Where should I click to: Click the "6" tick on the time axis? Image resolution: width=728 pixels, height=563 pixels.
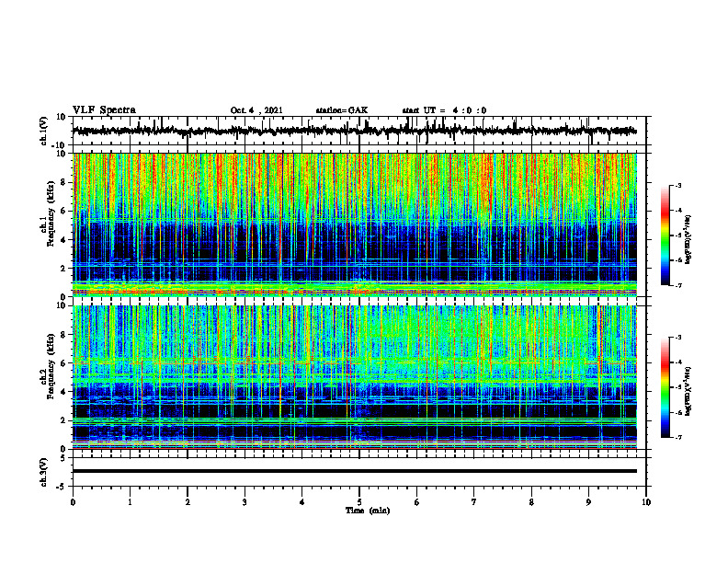pos(417,502)
